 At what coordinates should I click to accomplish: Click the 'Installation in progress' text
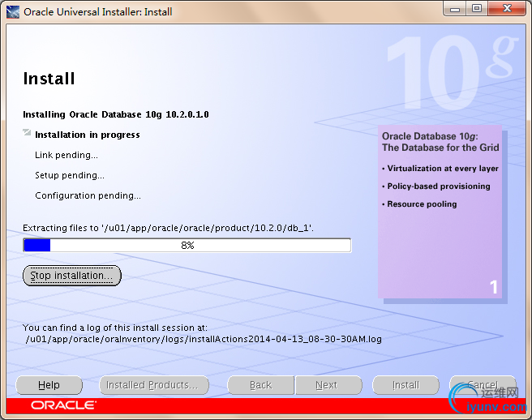tap(88, 135)
